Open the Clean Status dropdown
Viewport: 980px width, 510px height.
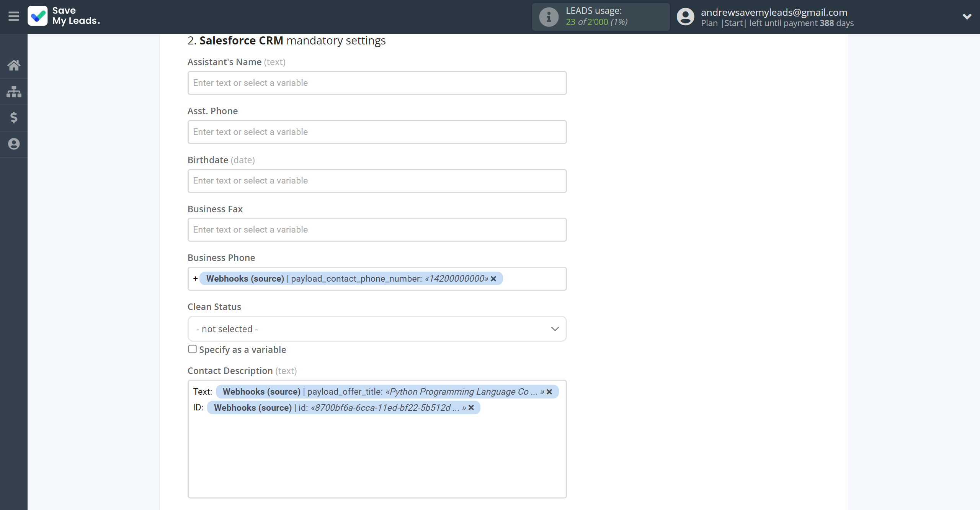pos(377,328)
